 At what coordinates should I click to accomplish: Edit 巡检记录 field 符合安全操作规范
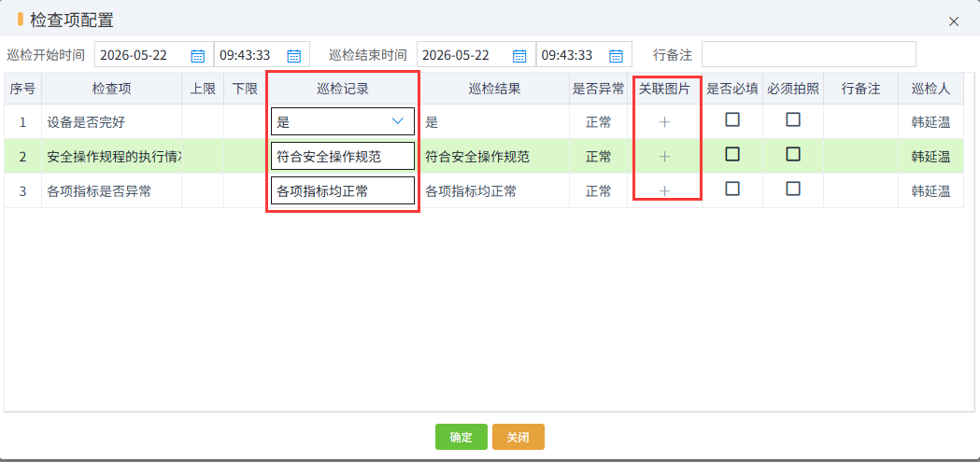(x=343, y=156)
